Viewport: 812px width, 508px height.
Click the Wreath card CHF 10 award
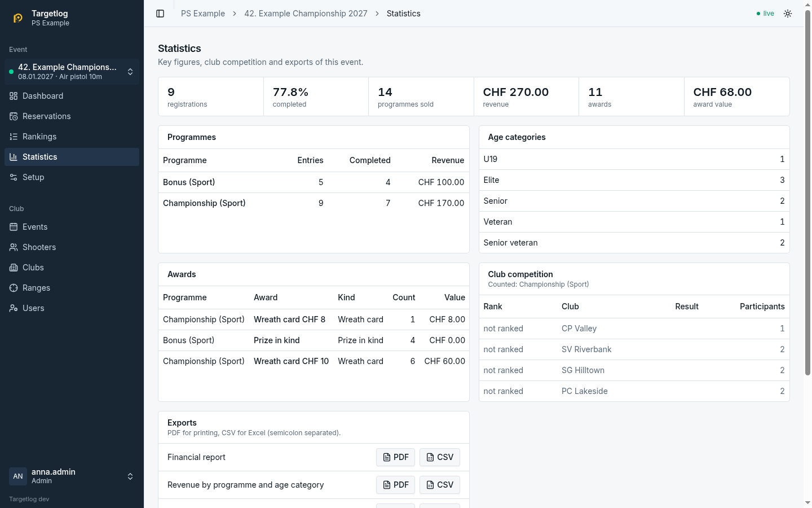[291, 361]
